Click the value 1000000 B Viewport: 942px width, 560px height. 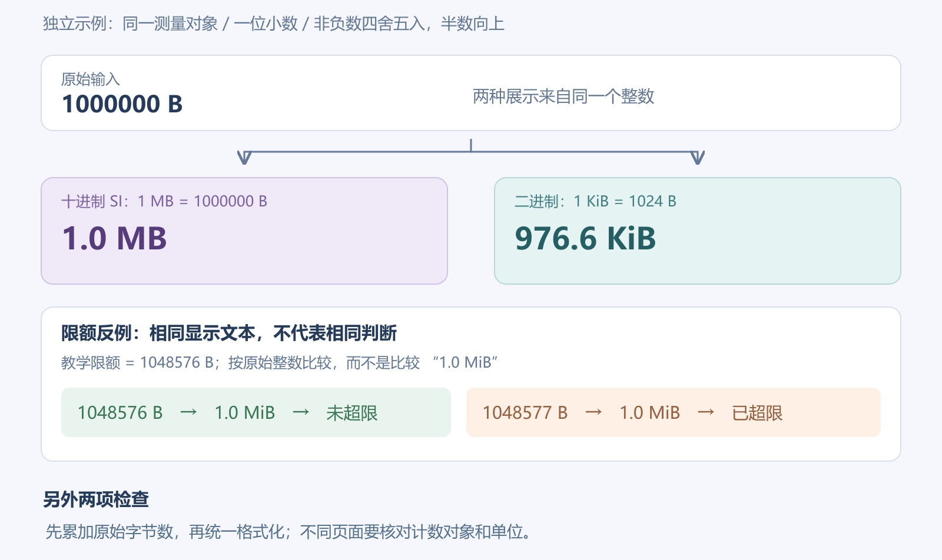(122, 104)
